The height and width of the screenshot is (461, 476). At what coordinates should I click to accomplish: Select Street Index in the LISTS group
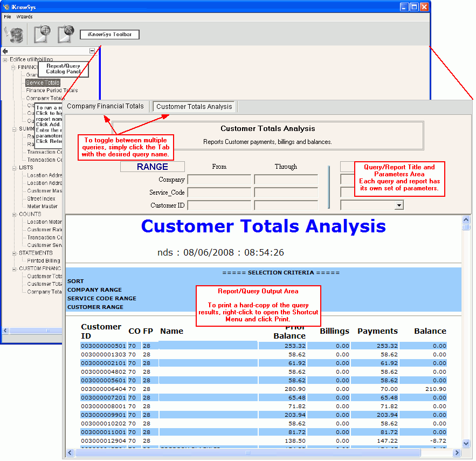(42, 198)
